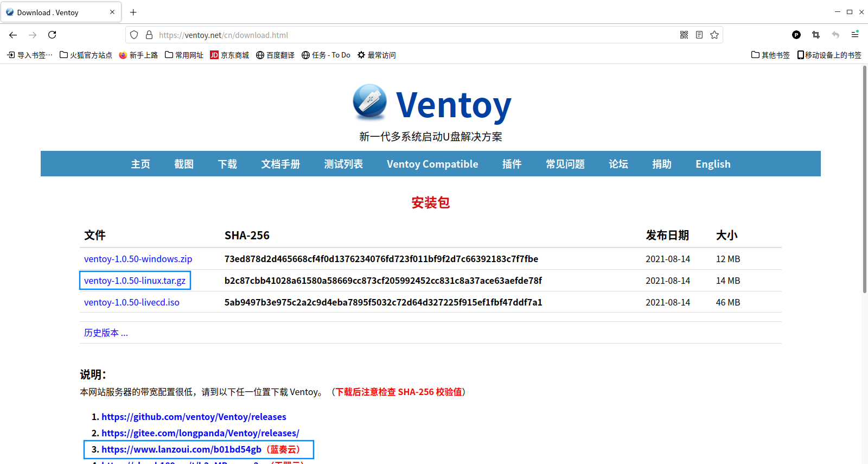Open a new browser tab
Image resolution: width=868 pixels, height=464 pixels.
tap(133, 12)
